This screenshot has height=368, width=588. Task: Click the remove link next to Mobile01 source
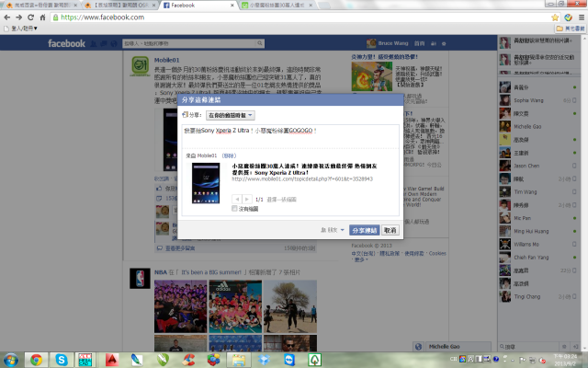[x=229, y=155]
